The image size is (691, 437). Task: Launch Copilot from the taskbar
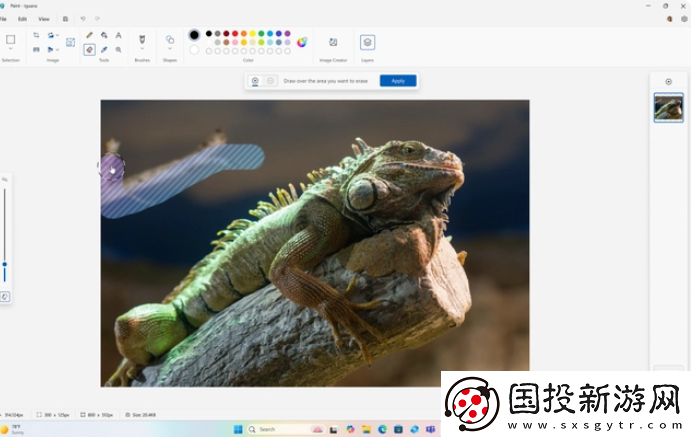coord(350,429)
